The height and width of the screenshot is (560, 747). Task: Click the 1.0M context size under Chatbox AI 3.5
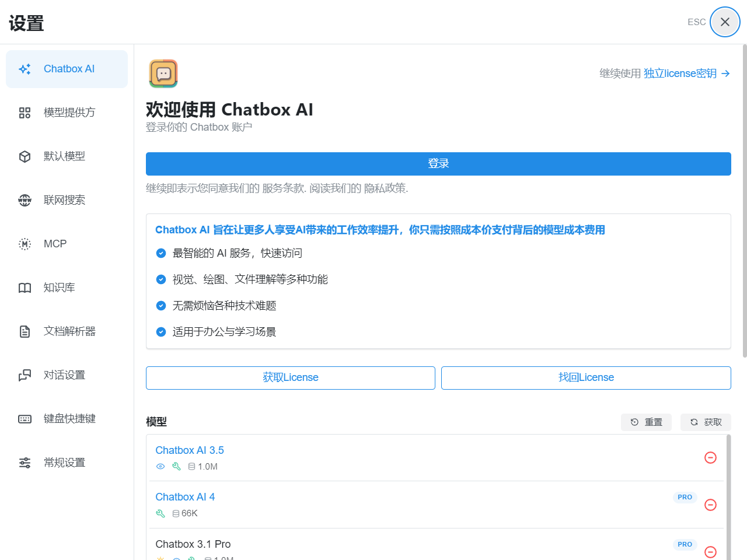(203, 467)
